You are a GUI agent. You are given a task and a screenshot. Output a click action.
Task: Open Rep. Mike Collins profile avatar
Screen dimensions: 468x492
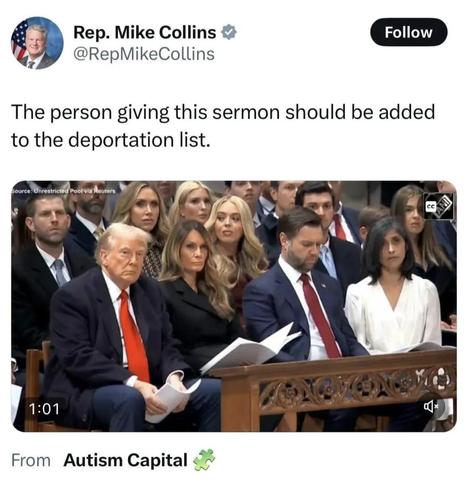click(x=37, y=43)
